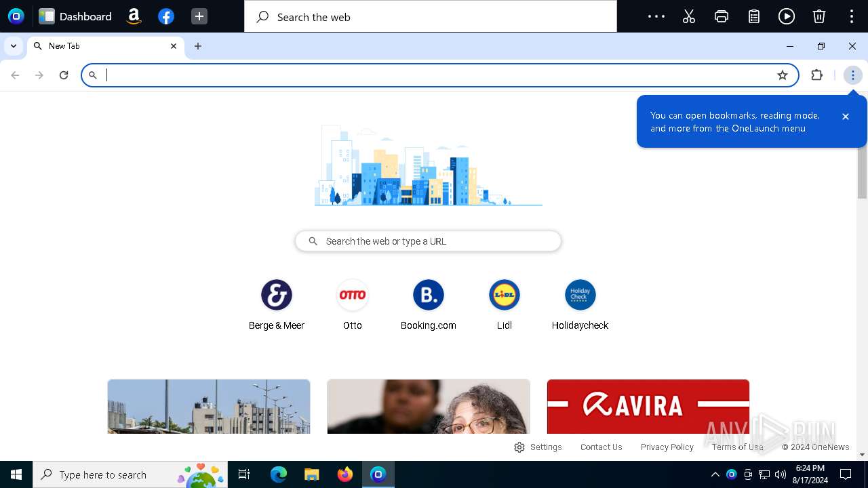The width and height of the screenshot is (868, 488).
Task: Go forward to next page
Action: point(39,75)
